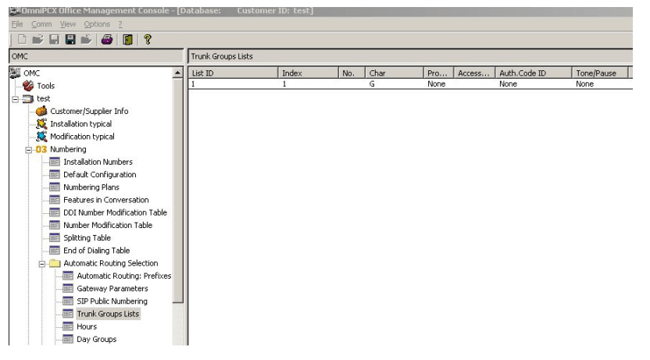Image resolution: width=650 pixels, height=360 pixels.
Task: Click the dark Save floppy toolbar icon
Action: [x=70, y=39]
